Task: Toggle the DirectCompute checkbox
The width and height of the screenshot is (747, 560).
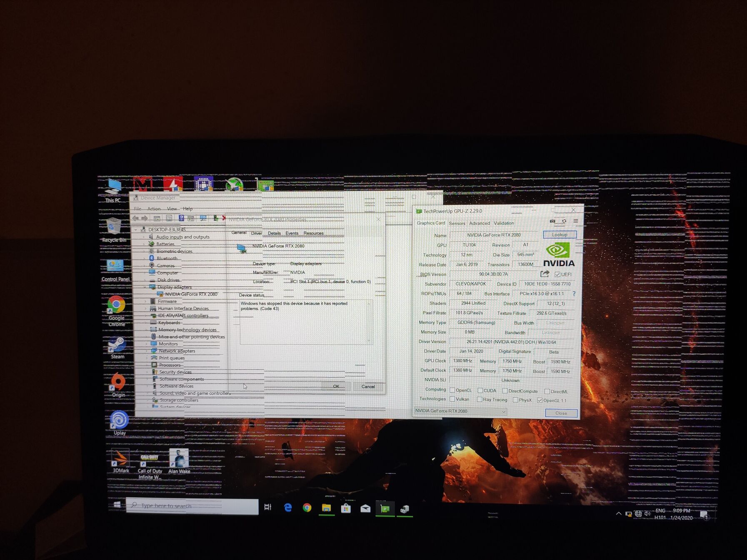Action: [x=505, y=391]
